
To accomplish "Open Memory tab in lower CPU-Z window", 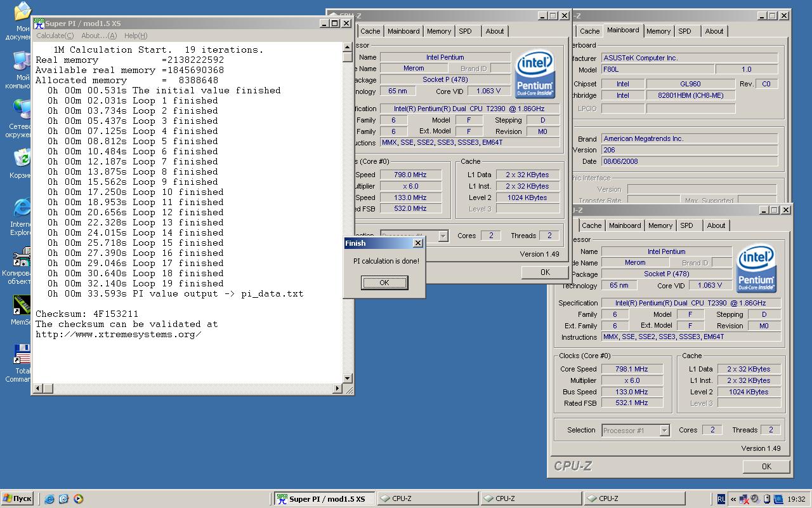I will pos(660,225).
